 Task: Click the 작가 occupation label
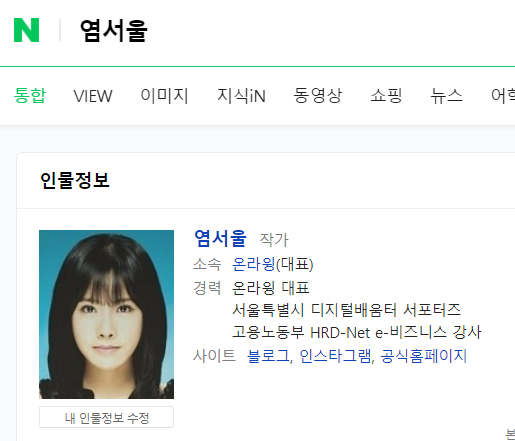pos(274,240)
